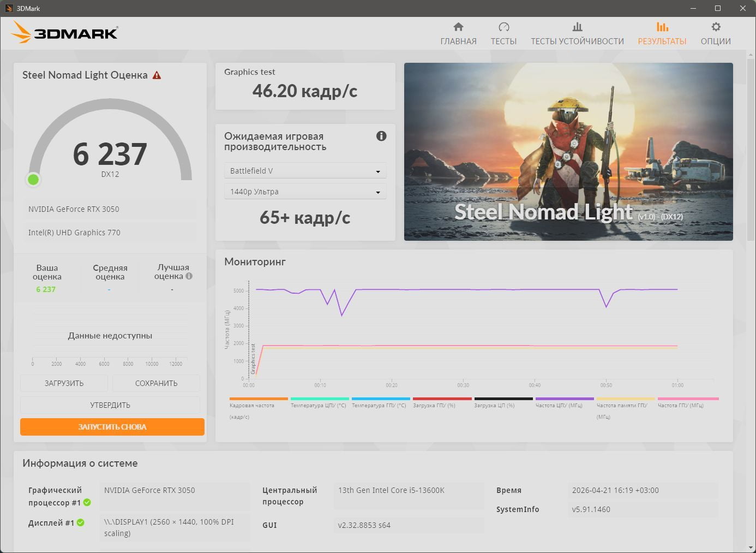
Task: Click the Intel(R) UHD Graphics 770 entry
Action: coord(110,233)
